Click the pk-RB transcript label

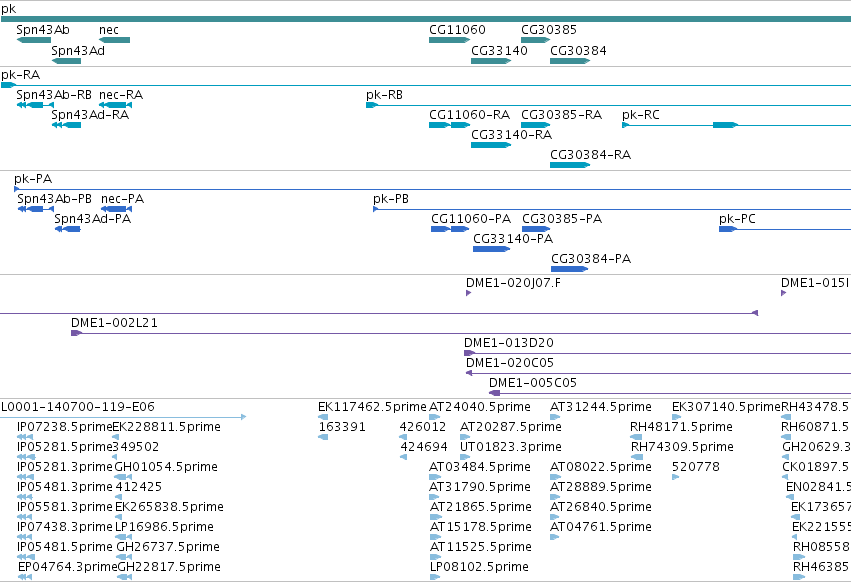384,95
